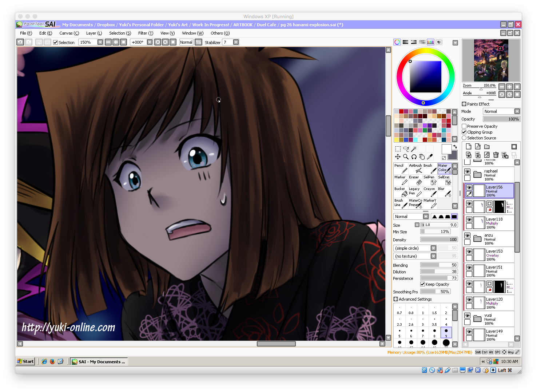Select the eyedropper color picker tool
Viewport: 537px width, 392px height.
click(430, 157)
